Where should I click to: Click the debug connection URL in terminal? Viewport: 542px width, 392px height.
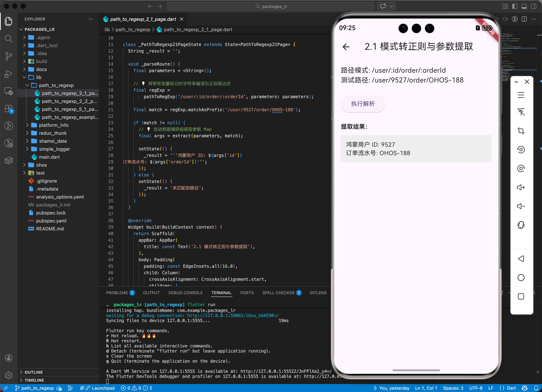click(x=233, y=316)
